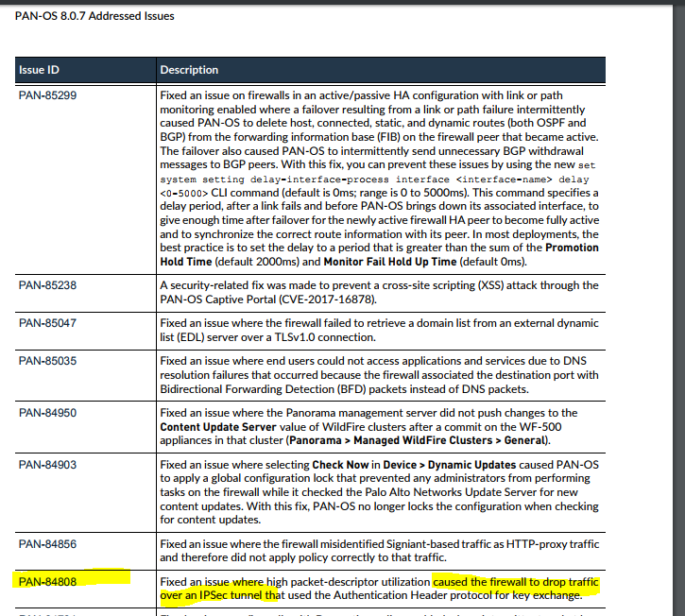Select issue ID PAN-84903
Viewport: 685px width, 616px height.
(x=47, y=465)
